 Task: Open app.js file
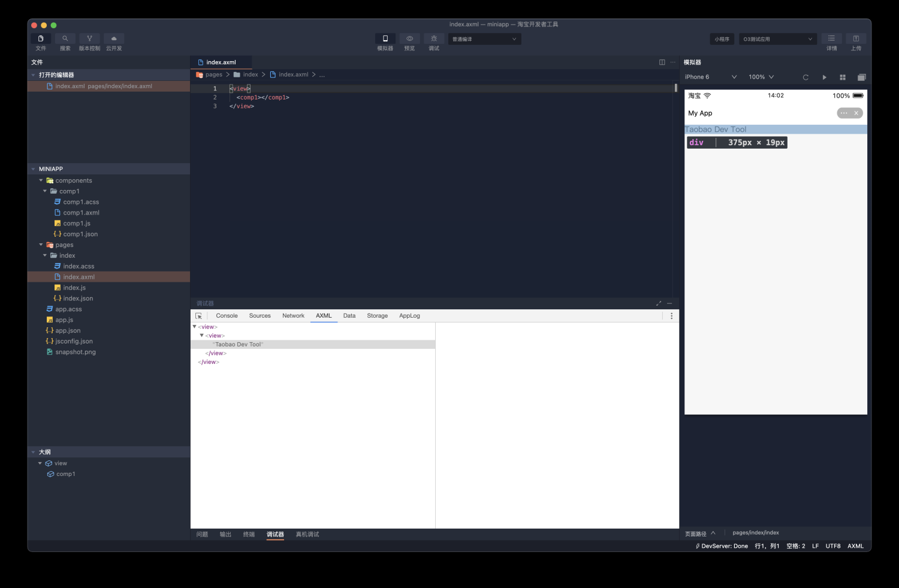64,320
